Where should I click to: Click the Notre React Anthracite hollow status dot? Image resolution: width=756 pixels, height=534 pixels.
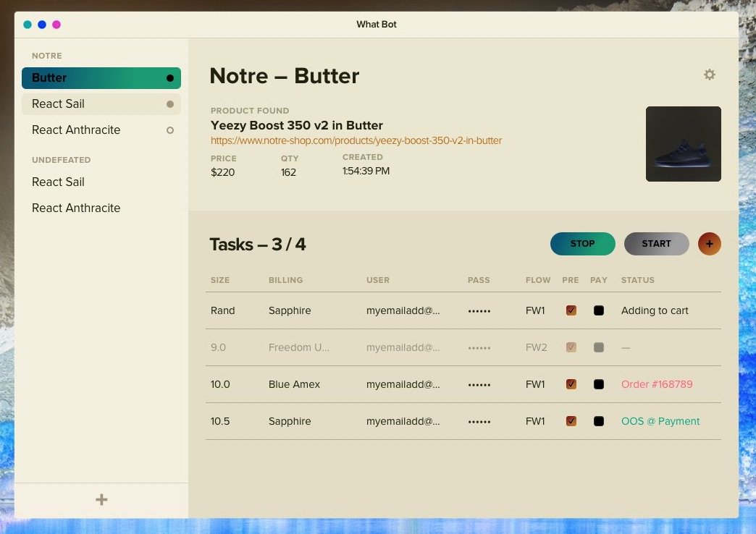coord(170,130)
